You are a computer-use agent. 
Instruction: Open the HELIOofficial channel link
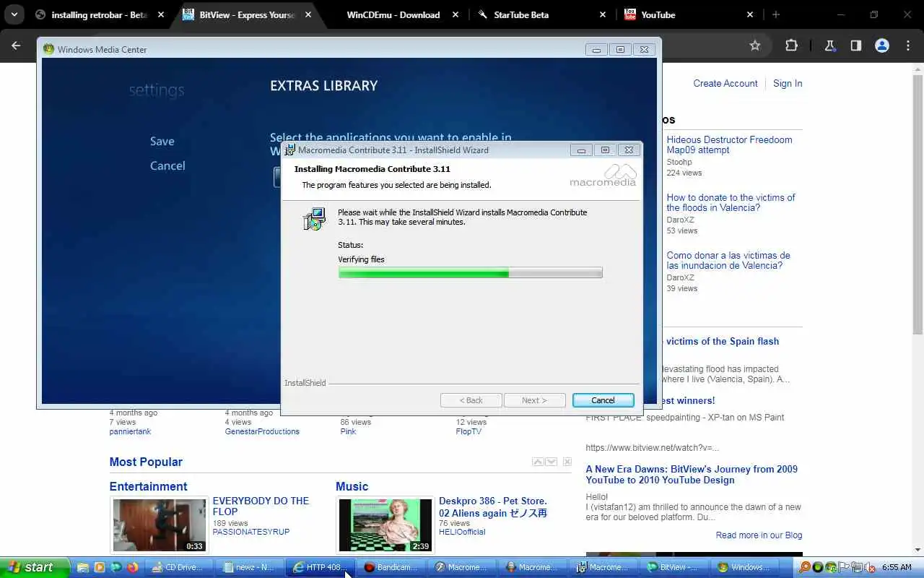[x=462, y=532]
